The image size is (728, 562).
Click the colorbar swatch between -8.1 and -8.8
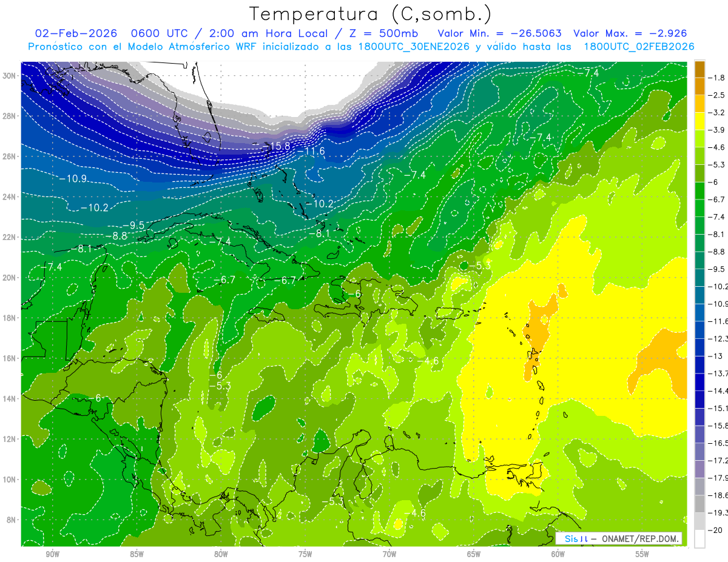[x=699, y=243]
